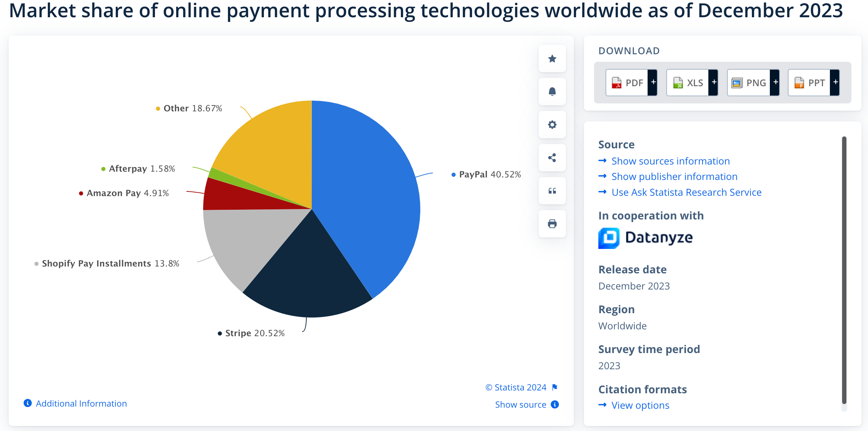Expand the PNG download plus
This screenshot has width=868, height=431.
[775, 83]
